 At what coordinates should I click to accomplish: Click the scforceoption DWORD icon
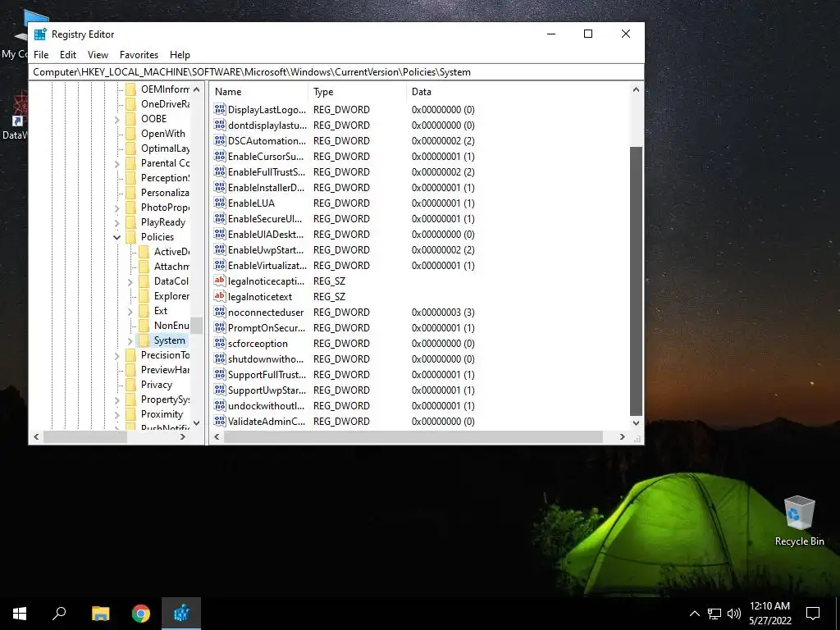coord(220,344)
